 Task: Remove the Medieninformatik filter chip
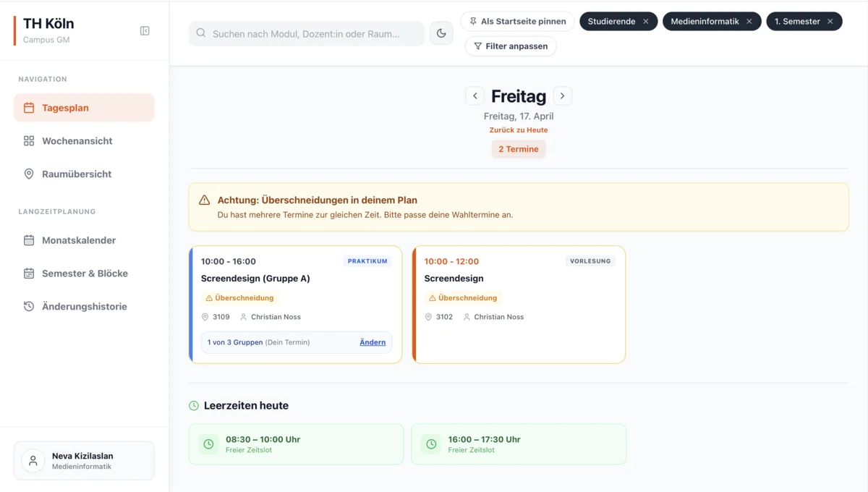(749, 22)
